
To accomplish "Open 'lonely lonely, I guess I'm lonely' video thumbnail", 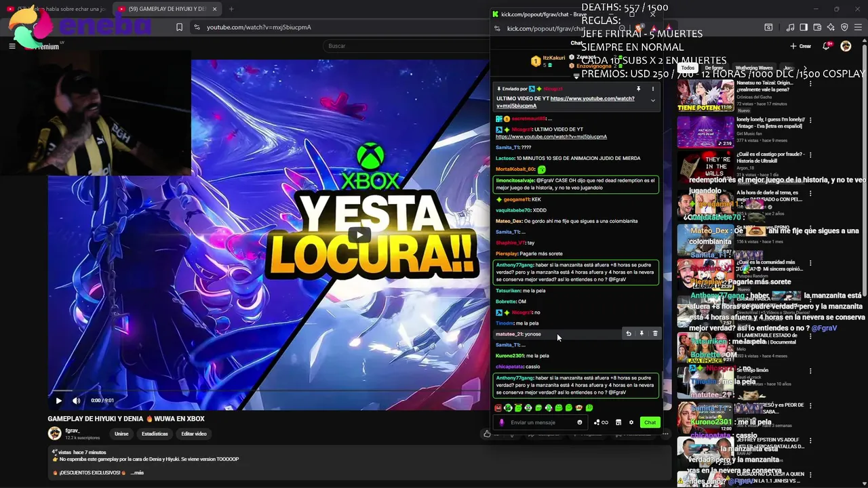I will 705,131.
